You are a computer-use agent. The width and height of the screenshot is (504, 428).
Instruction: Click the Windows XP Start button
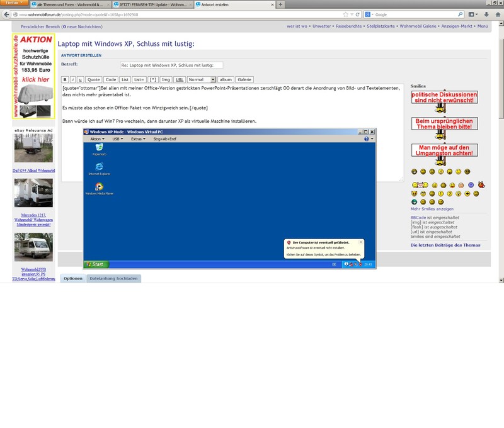96,264
